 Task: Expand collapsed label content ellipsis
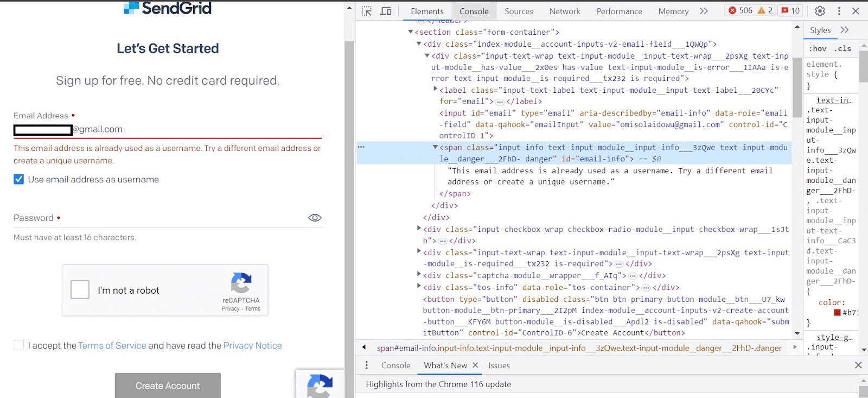[x=500, y=102]
